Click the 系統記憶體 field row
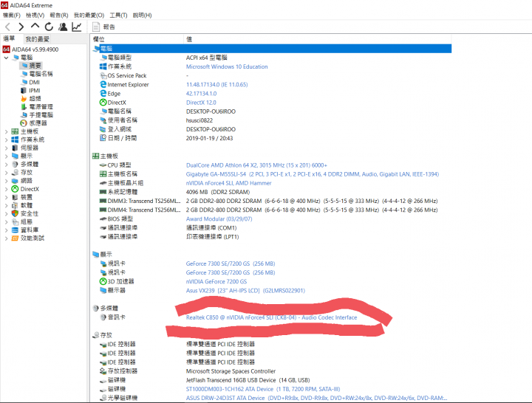Image resolution: width=532 pixels, height=403 pixels. point(174,192)
